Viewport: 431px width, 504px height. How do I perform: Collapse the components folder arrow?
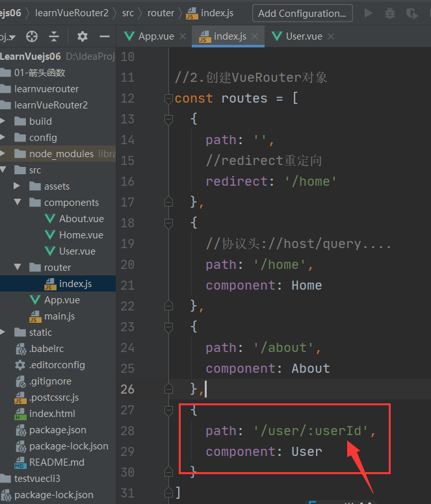[x=18, y=202]
